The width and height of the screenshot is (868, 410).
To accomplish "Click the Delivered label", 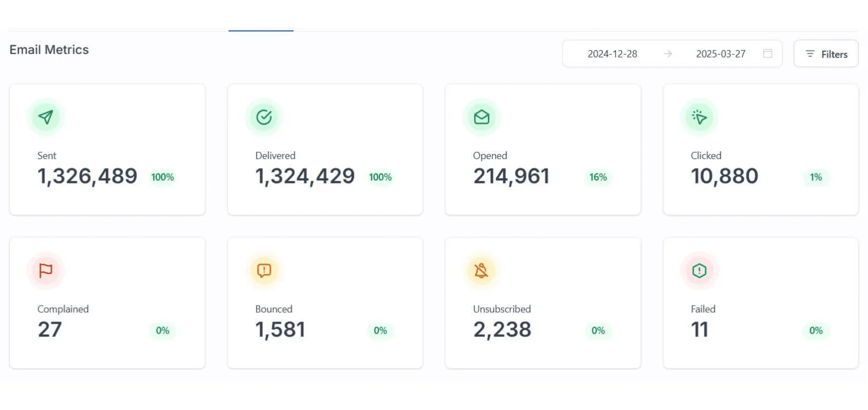I will pyautogui.click(x=276, y=156).
